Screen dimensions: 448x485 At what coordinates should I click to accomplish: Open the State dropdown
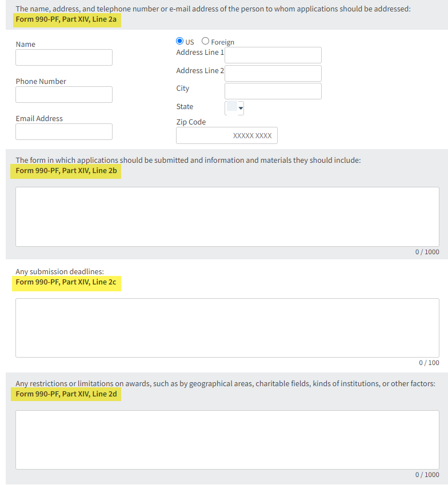tap(235, 107)
